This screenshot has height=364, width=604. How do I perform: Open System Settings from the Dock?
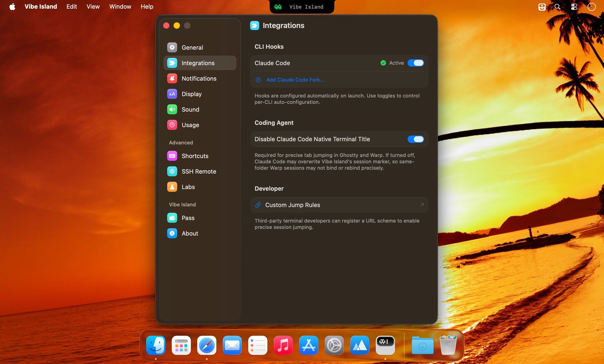[334, 345]
